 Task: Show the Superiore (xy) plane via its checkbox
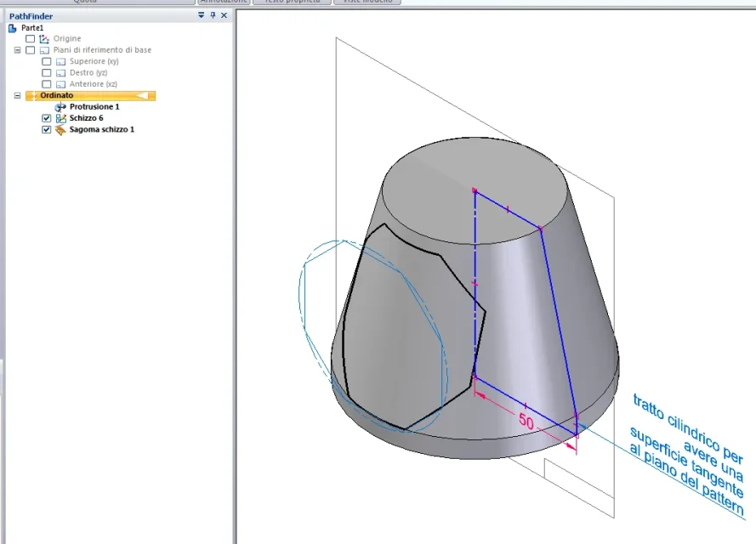(46, 61)
